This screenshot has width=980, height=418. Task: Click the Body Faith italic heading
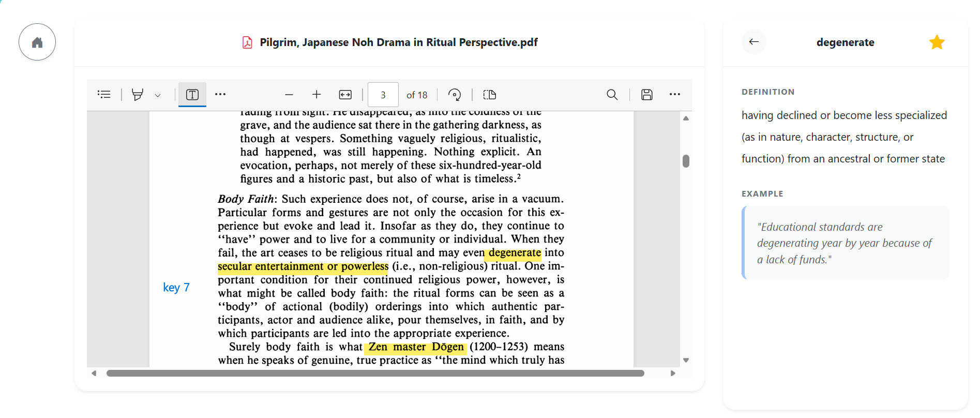click(x=247, y=199)
